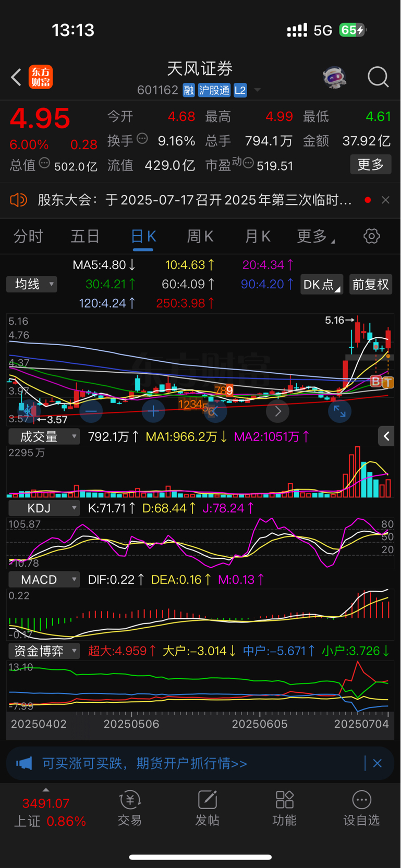
Task: Expand stock switcher dropdown arrow
Action: coord(257,91)
